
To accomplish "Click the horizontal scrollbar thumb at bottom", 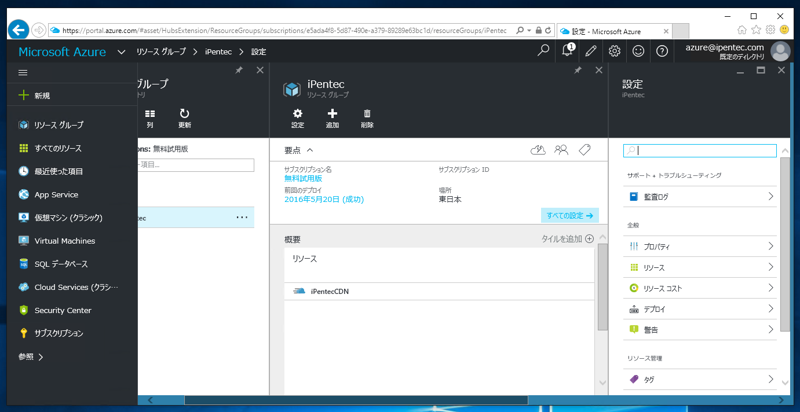I will coord(356,400).
